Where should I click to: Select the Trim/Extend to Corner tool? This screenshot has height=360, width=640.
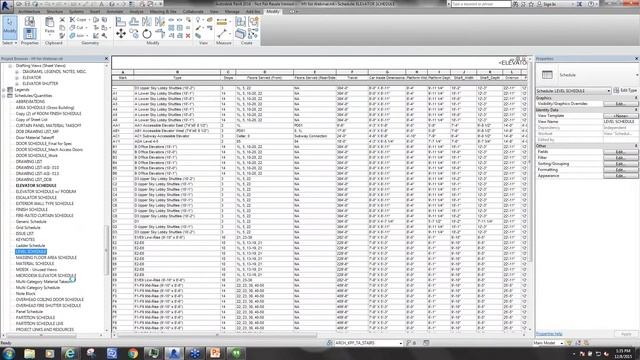coord(160,34)
